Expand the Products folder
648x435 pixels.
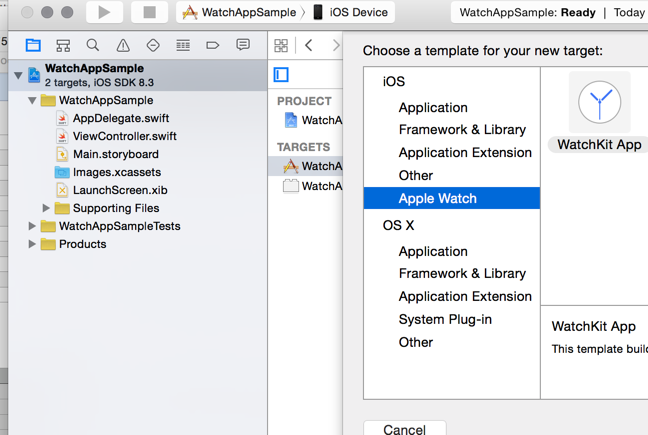[x=32, y=244]
